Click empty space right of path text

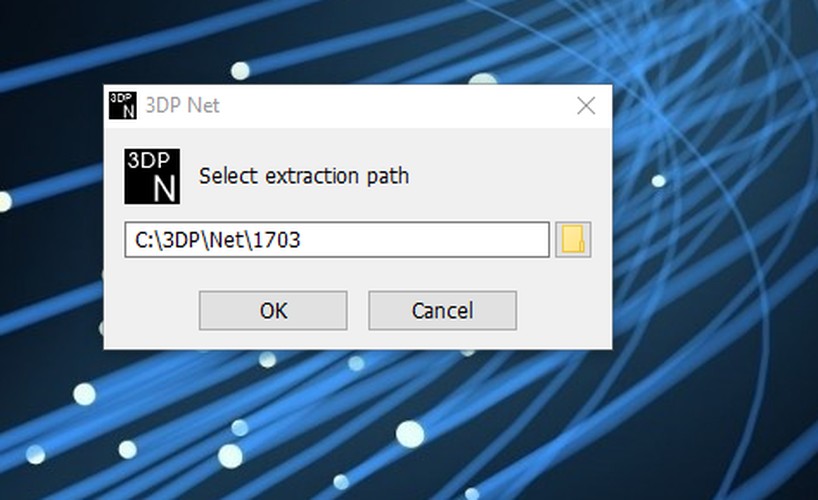pos(423,240)
